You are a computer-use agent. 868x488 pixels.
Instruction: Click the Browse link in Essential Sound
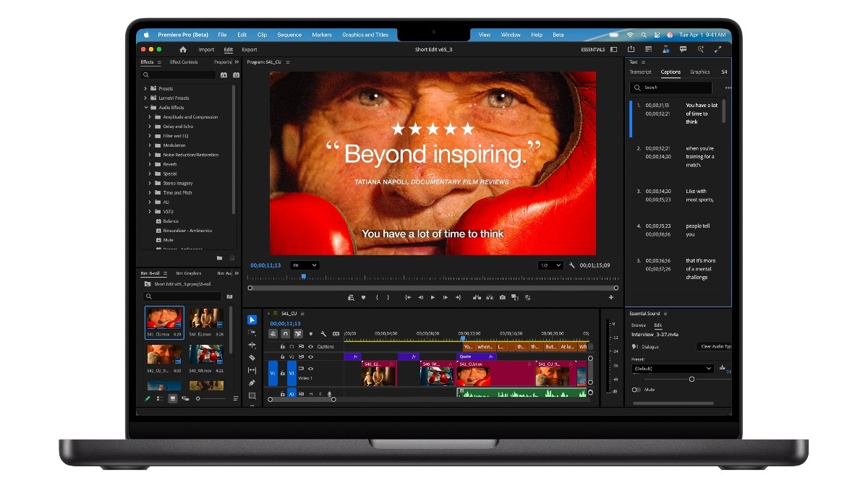[x=640, y=325]
